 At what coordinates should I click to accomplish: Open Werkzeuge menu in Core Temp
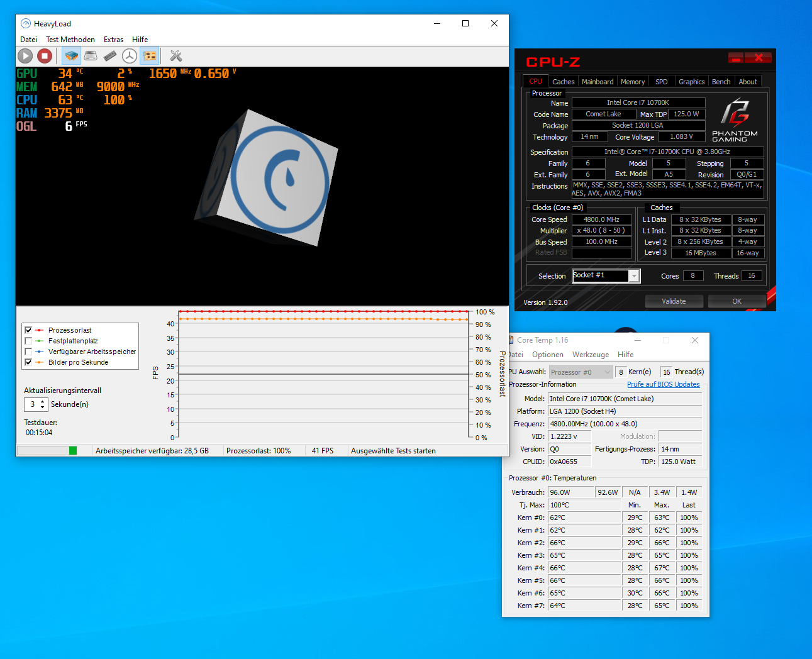tap(591, 355)
